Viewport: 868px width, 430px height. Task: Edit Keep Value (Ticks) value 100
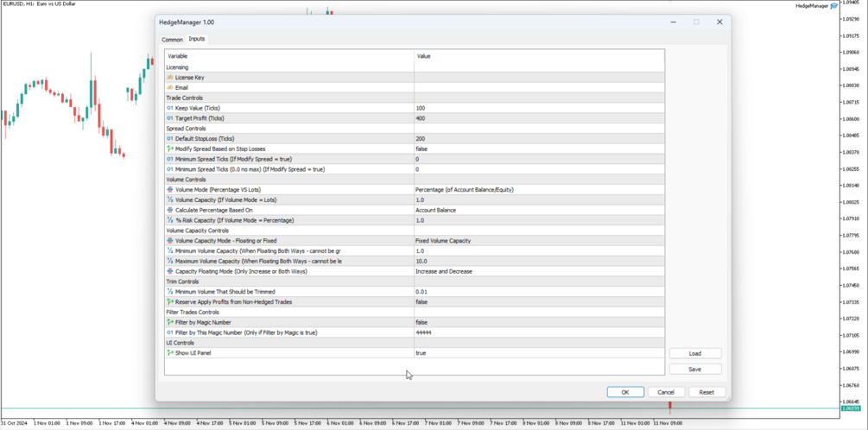tap(539, 108)
